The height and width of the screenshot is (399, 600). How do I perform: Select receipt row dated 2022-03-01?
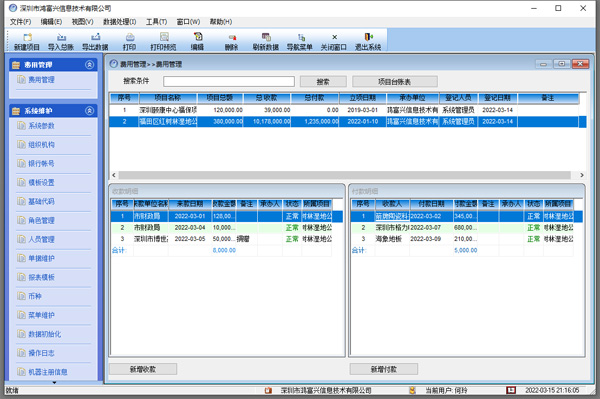pos(227,216)
